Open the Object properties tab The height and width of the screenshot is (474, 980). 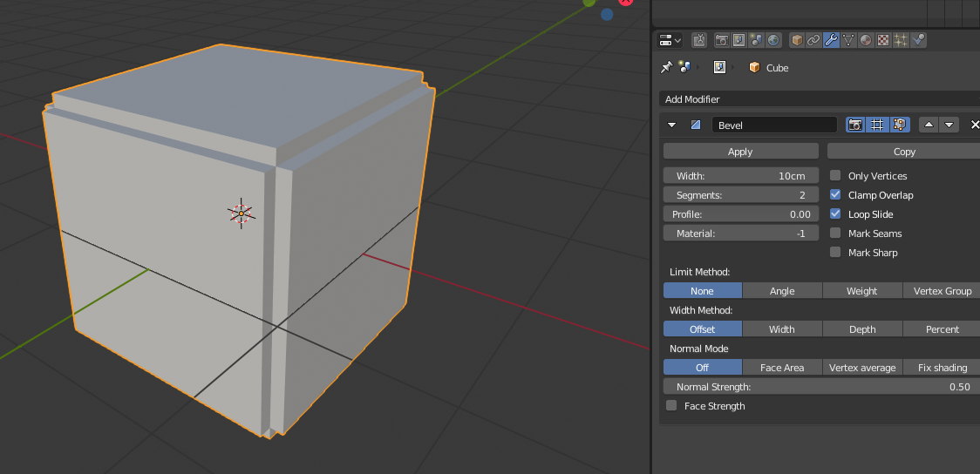(x=797, y=41)
